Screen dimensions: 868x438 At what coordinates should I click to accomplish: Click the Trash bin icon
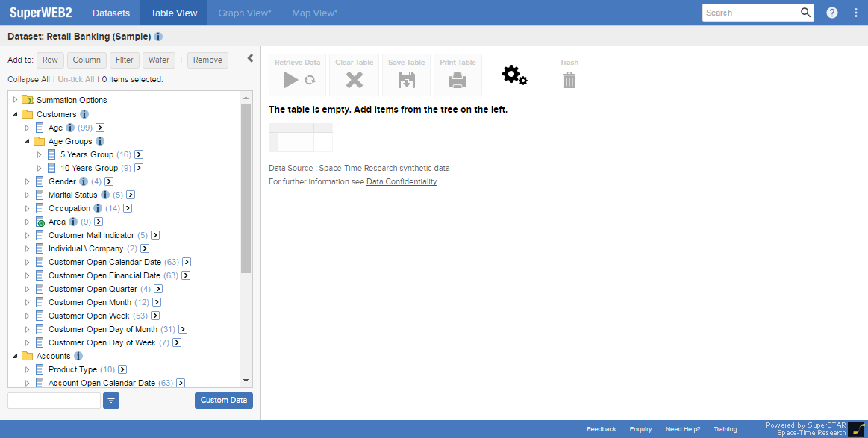pyautogui.click(x=569, y=80)
